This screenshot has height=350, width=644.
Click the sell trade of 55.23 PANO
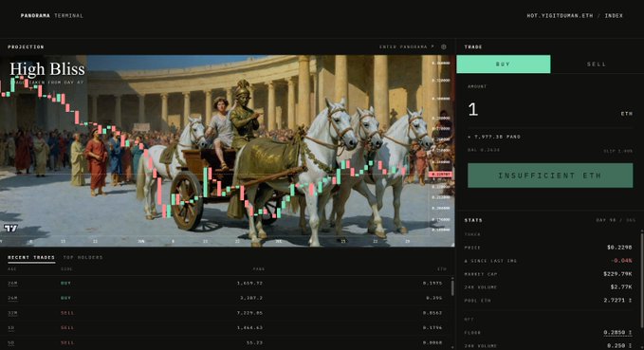226,342
